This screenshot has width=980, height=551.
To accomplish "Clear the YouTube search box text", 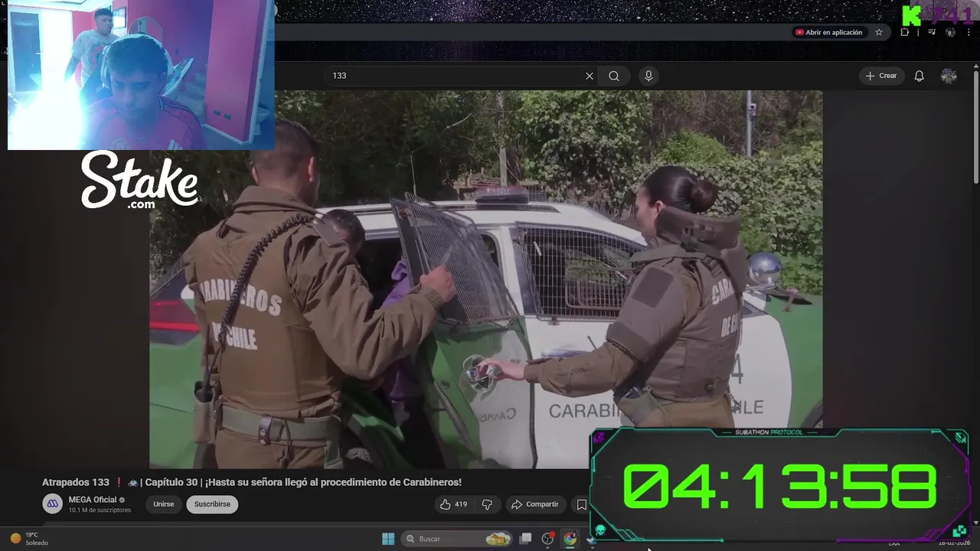I will 589,76.
